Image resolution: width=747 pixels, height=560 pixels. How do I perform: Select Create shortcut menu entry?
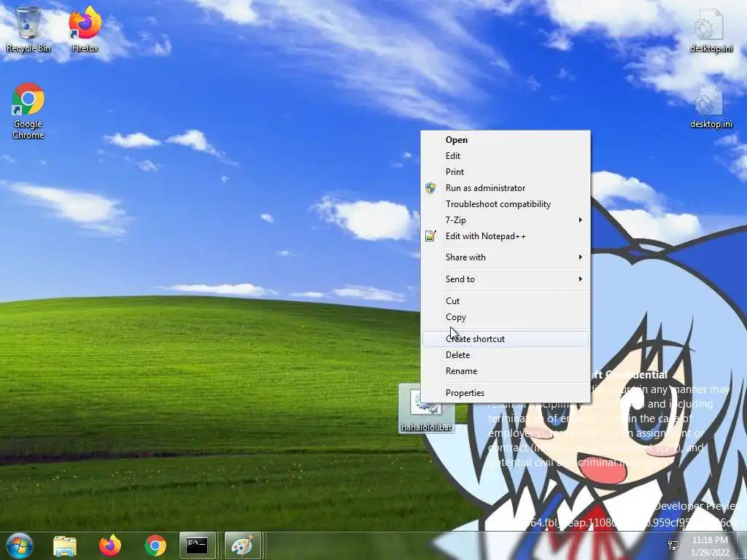(x=506, y=339)
